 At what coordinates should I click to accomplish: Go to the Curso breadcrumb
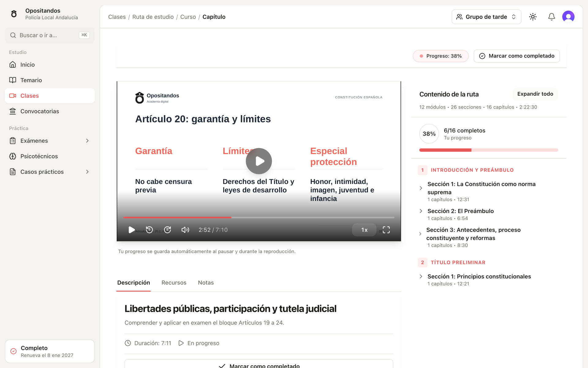[x=188, y=17]
